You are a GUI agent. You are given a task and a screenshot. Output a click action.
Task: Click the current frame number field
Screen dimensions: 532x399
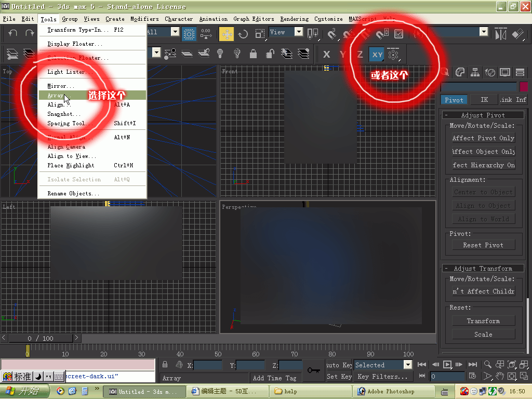pos(447,376)
